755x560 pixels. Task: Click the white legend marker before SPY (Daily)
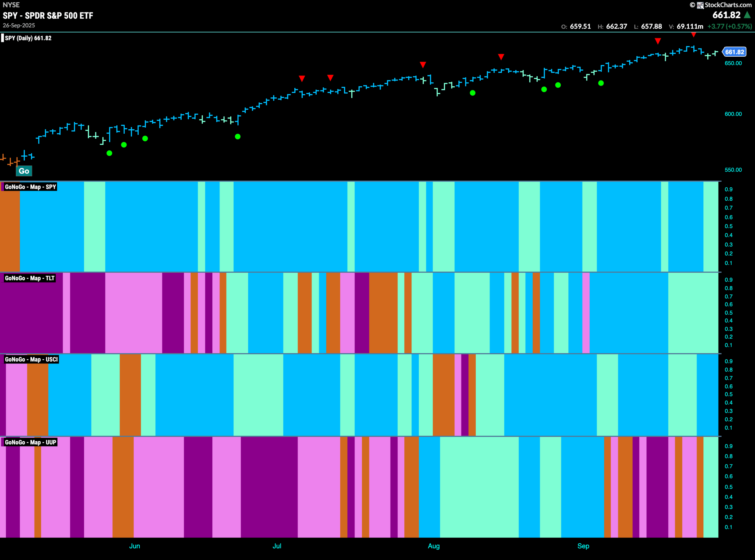tap(3, 38)
